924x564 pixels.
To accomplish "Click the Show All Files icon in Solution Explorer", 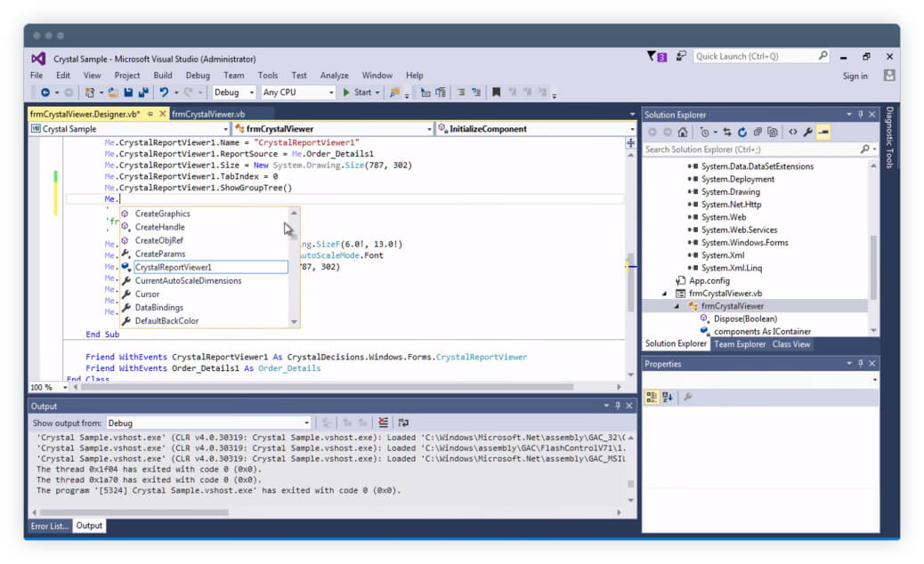I will coord(773,133).
